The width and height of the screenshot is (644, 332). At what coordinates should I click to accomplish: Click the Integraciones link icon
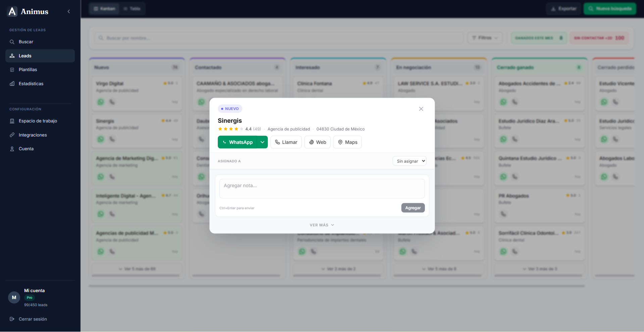[12, 135]
